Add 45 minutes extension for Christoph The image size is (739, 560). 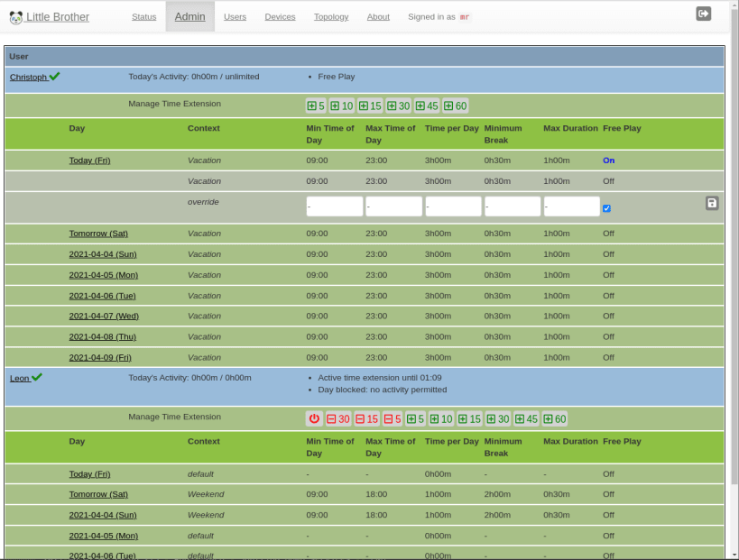click(427, 106)
